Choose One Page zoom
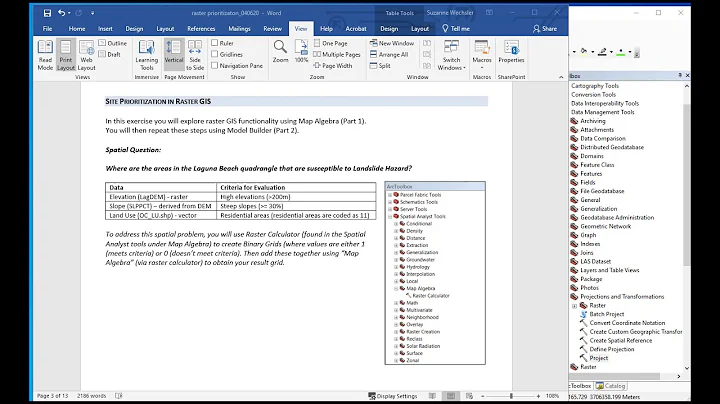The image size is (720, 404). tap(331, 43)
